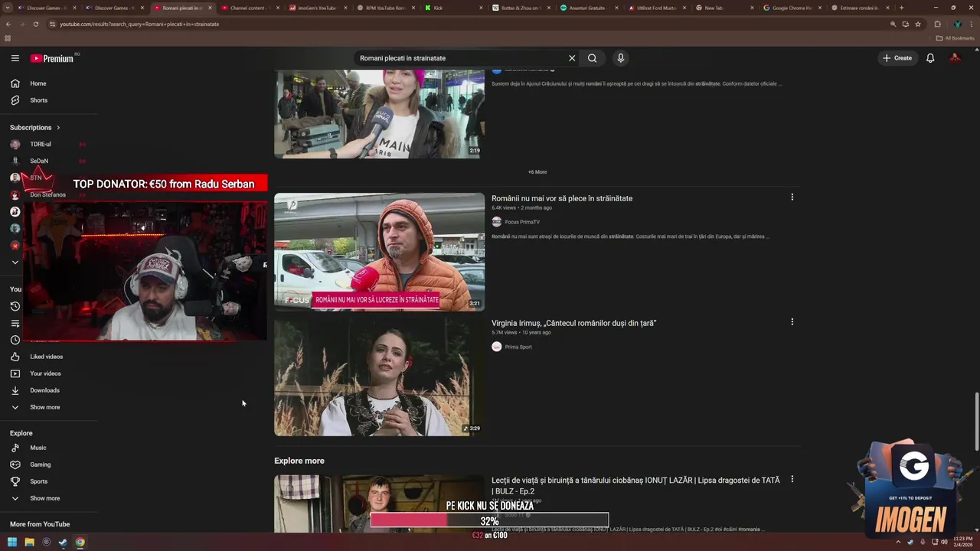Expand +6 More results
The image size is (980, 551).
point(537,172)
